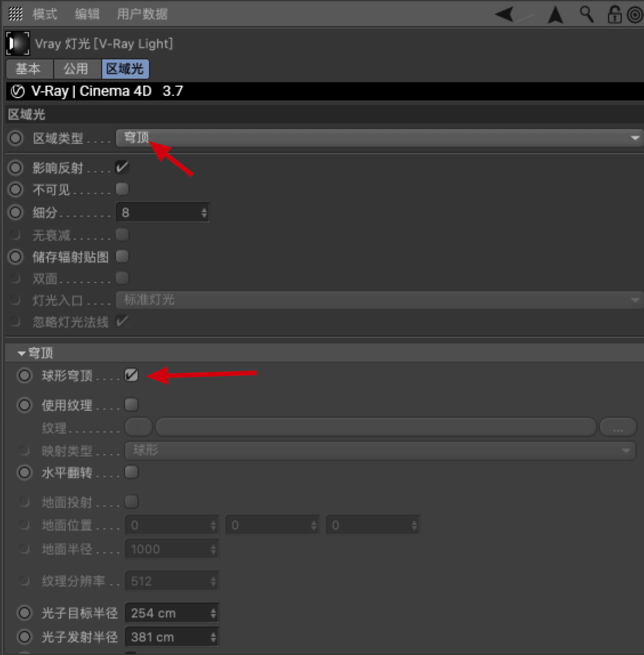Switch to the 公用 tab
The height and width of the screenshot is (655, 644).
pos(77,68)
